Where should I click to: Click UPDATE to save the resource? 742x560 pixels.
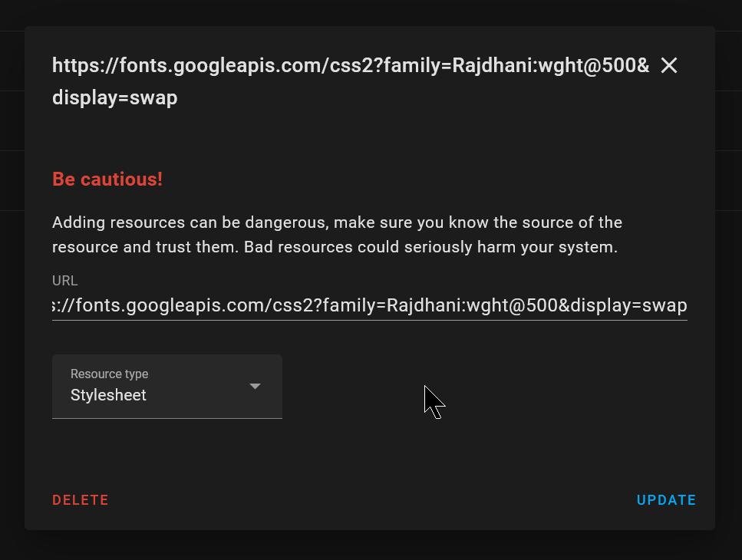coord(666,499)
